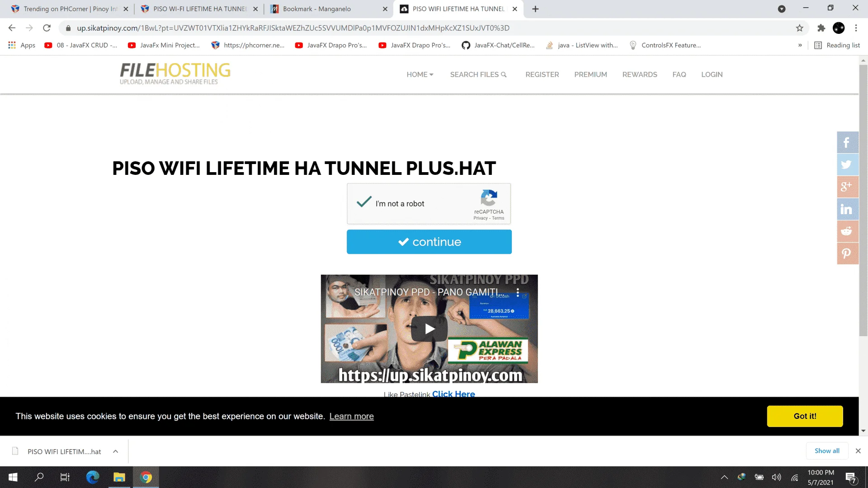Viewport: 868px width, 488px height.
Task: Show hidden system tray icons
Action: 724,477
